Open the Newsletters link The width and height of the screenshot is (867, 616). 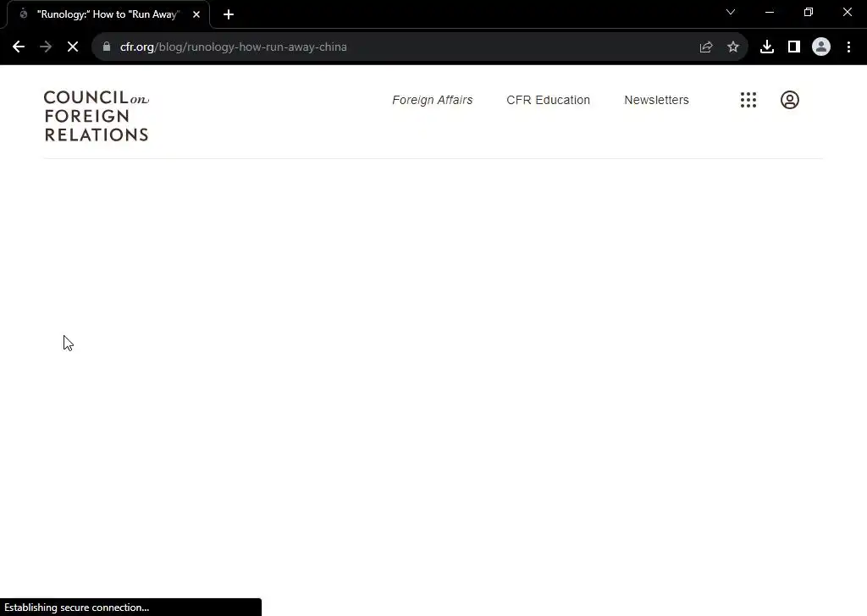[656, 100]
